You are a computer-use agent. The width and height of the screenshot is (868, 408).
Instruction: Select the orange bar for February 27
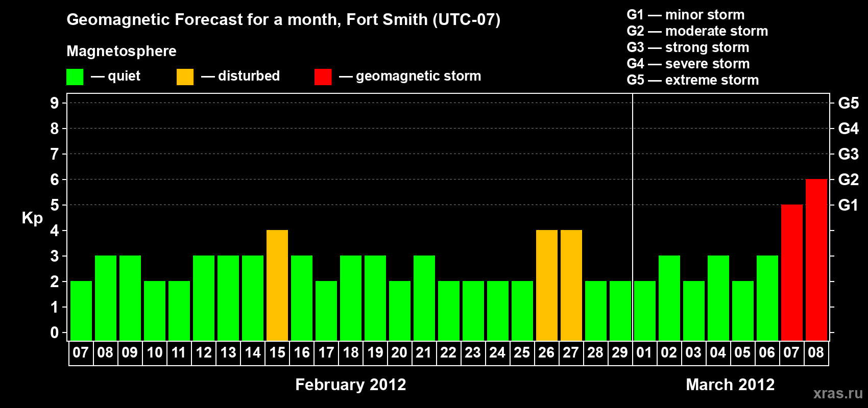[x=571, y=285]
